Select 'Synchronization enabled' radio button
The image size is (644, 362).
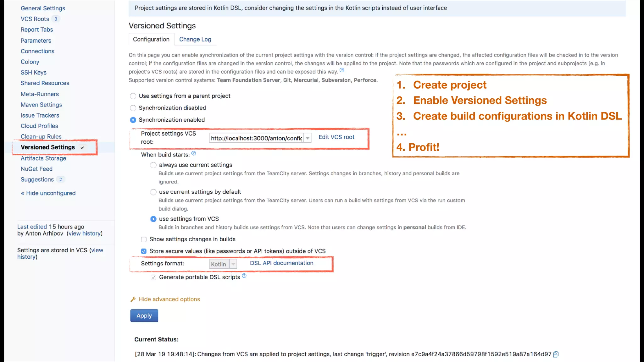click(133, 120)
